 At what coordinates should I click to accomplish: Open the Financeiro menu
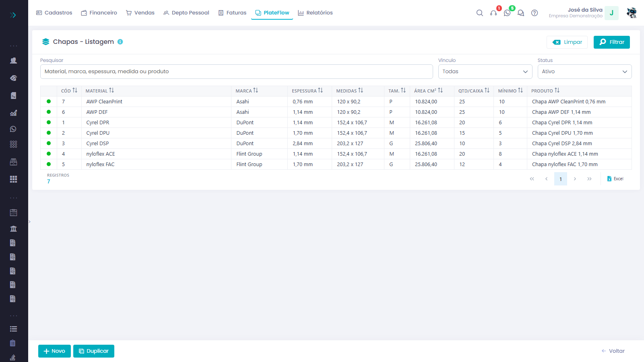[99, 13]
